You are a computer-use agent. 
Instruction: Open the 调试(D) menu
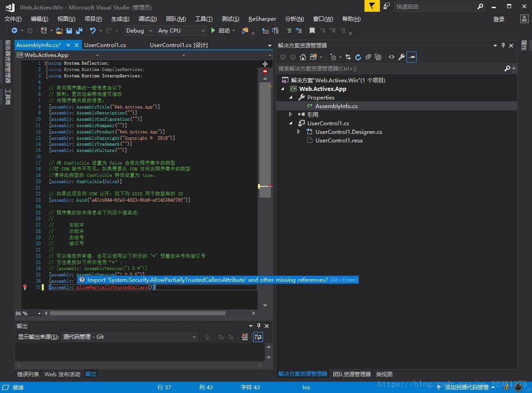pyautogui.click(x=148, y=19)
